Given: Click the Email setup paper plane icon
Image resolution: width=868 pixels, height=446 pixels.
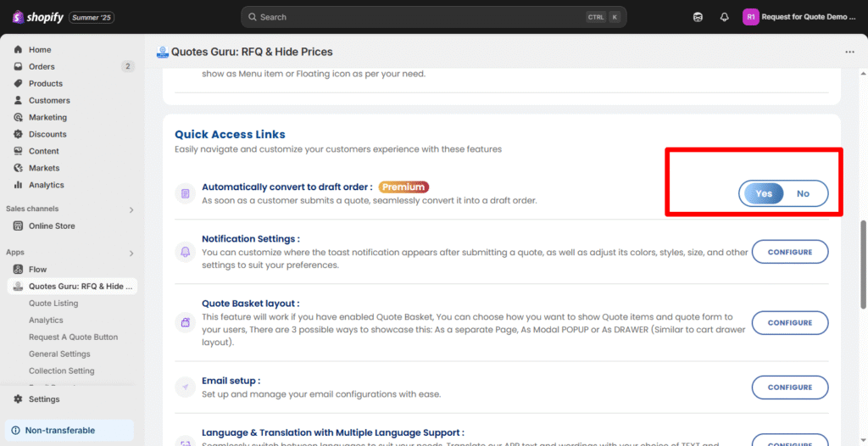Looking at the screenshot, I should point(186,387).
